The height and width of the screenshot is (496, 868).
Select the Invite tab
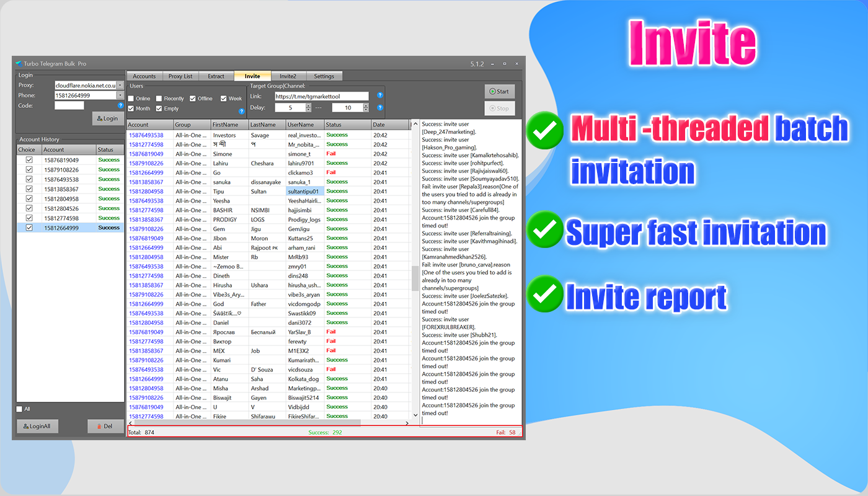click(252, 76)
